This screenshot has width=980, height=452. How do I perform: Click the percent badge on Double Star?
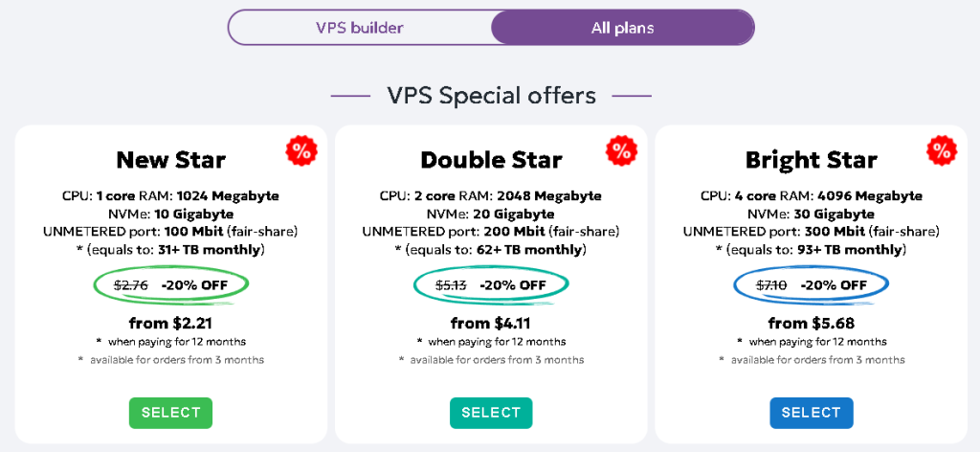[x=622, y=151]
